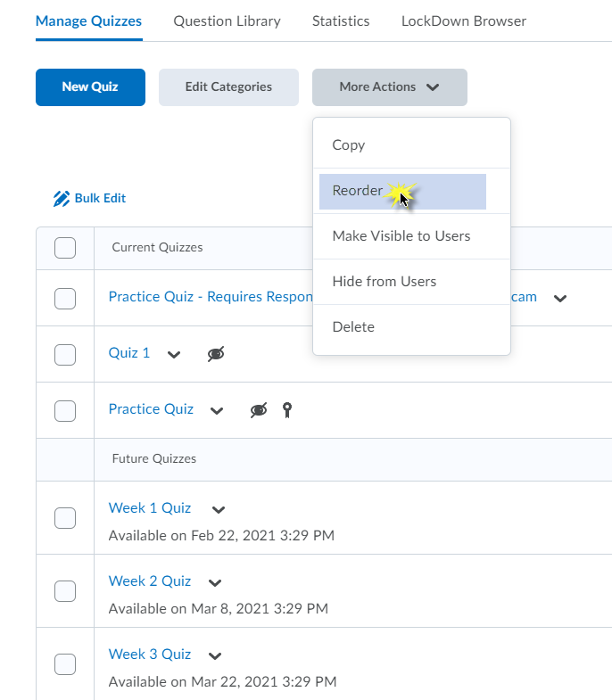The width and height of the screenshot is (612, 700).
Task: Check the box for Week 3 Quiz
Action: coord(65,664)
